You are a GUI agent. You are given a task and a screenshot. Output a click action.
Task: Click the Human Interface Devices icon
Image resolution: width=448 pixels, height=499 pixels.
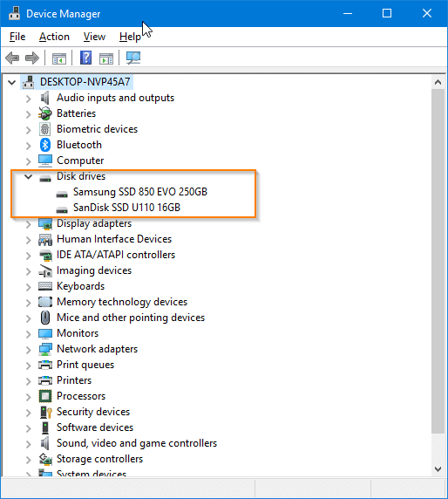[45, 239]
